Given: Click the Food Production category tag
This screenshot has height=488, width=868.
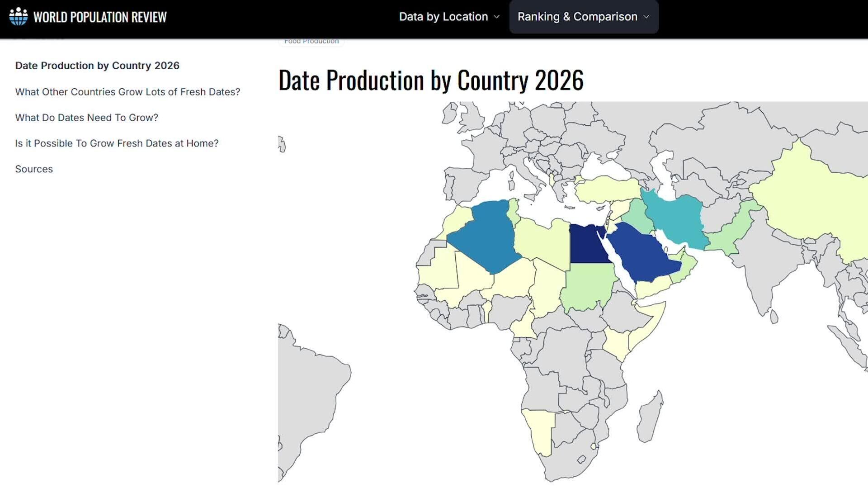Looking at the screenshot, I should tap(311, 41).
